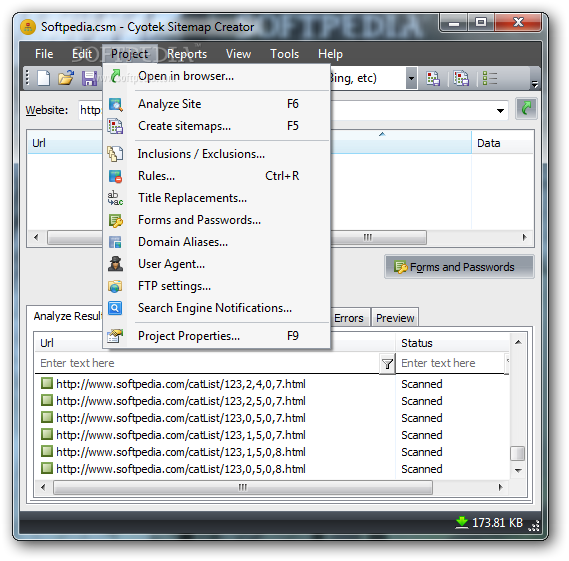Click the Forms and Passwords button

pos(459,267)
